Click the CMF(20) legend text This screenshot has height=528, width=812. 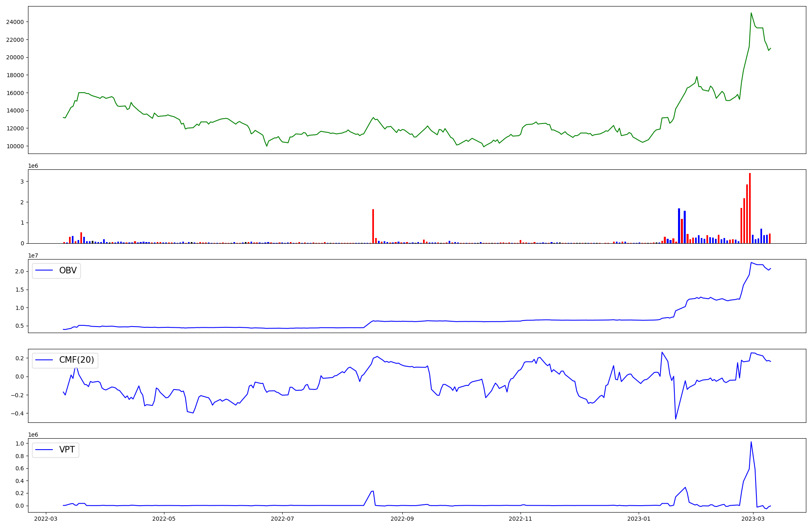(76, 360)
